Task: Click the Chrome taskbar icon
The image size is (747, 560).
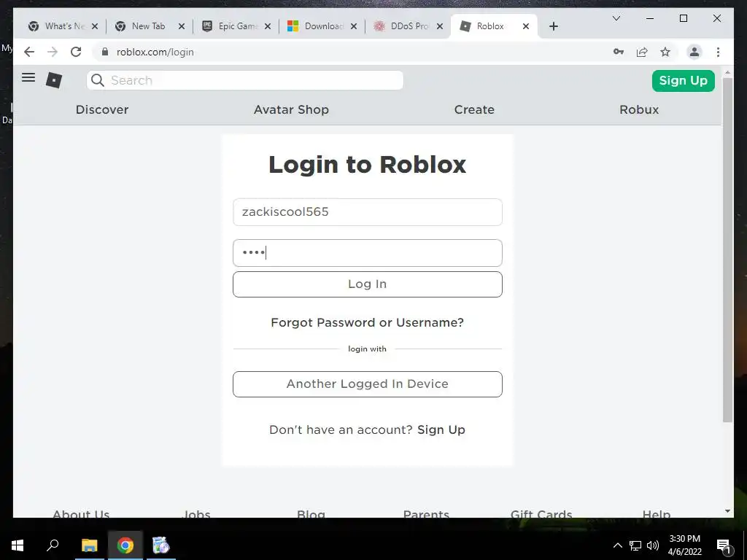Action: coord(125,545)
